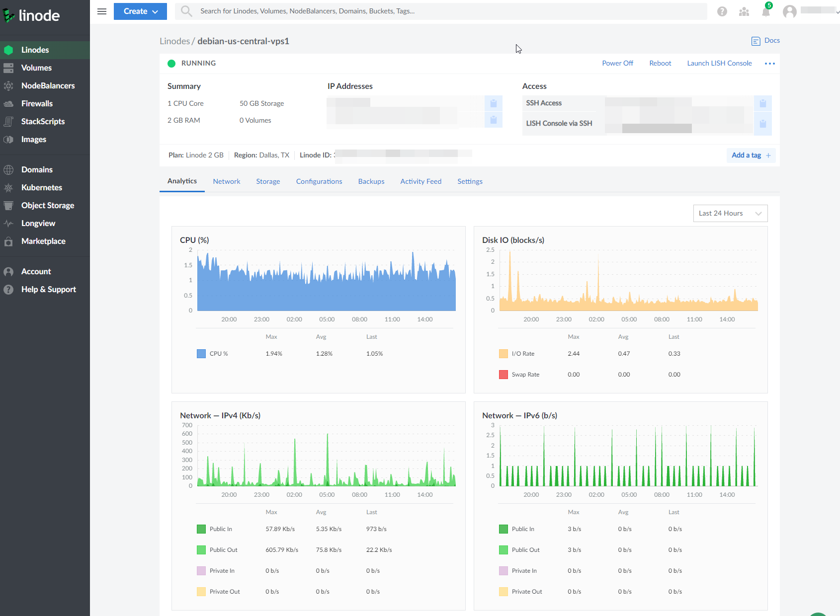
Task: Select the '50 GB Storage' summary text
Action: click(x=262, y=103)
